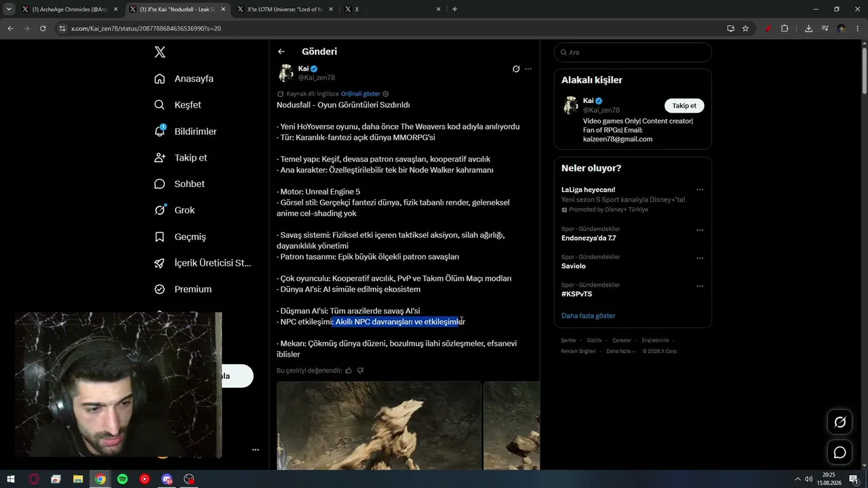Show more trends with Daha fazla göster
The width and height of the screenshot is (868, 488).
coord(589,316)
